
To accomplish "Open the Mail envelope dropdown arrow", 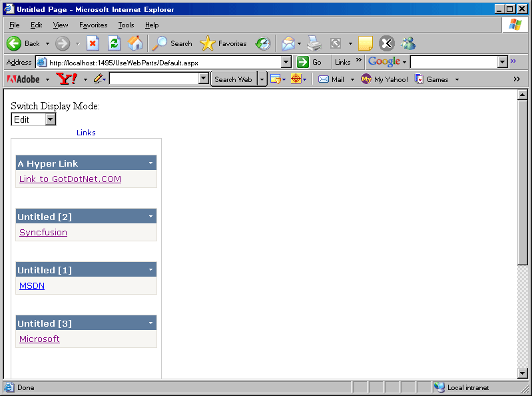I will coord(299,43).
